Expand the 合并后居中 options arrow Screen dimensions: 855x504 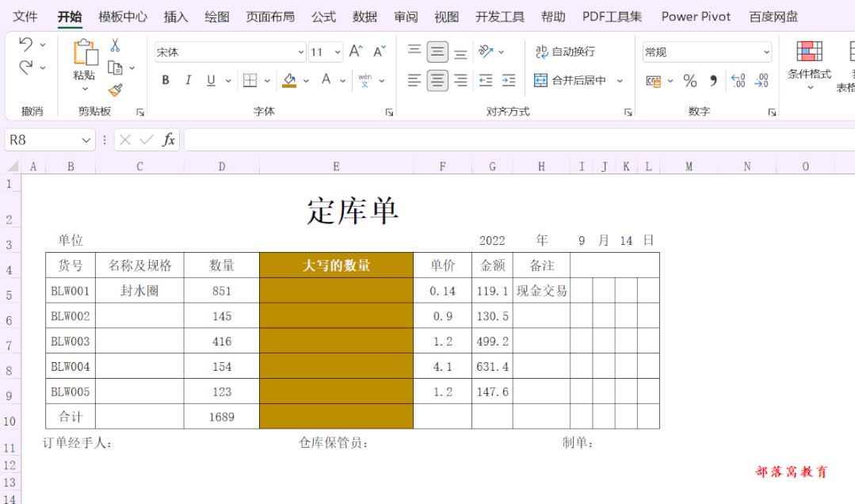620,81
